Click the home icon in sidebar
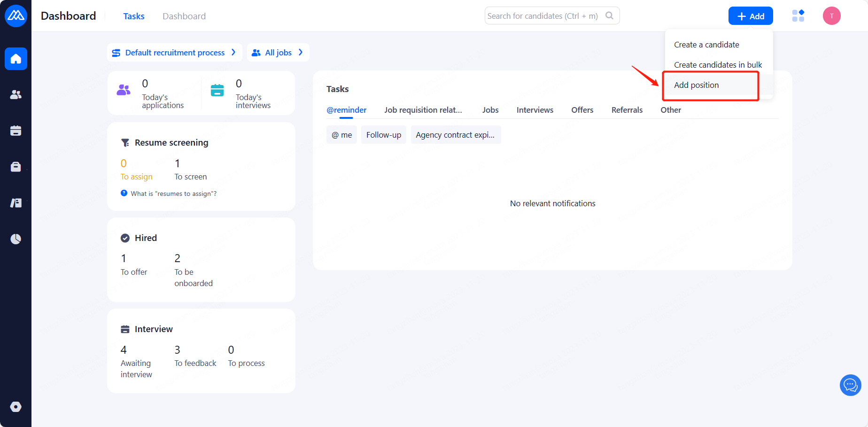The height and width of the screenshot is (427, 868). point(16,59)
